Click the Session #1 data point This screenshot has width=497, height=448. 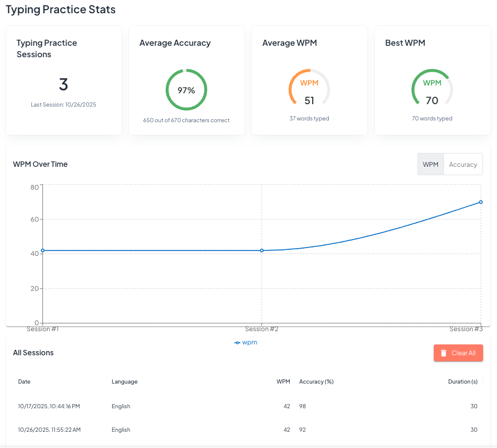(x=42, y=250)
